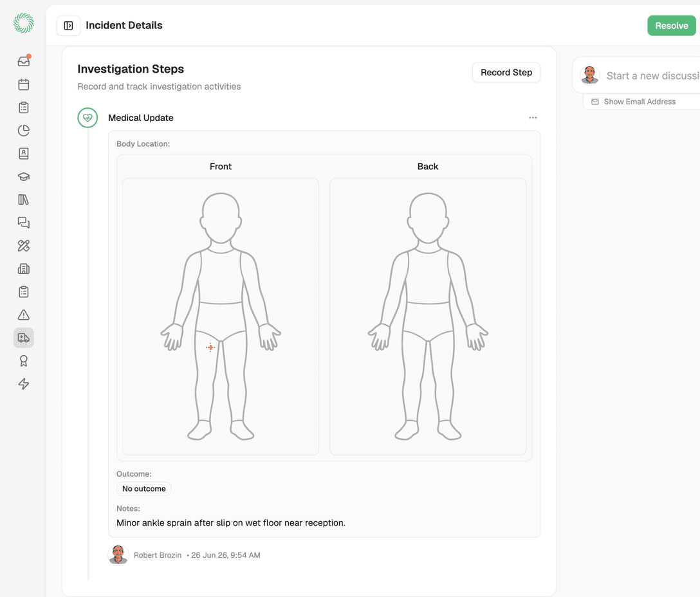Click the red injury marker on front body
This screenshot has width=700, height=597.
coord(210,347)
